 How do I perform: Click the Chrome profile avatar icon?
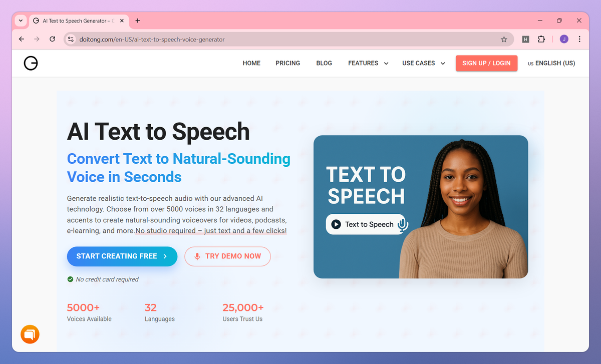tap(564, 39)
